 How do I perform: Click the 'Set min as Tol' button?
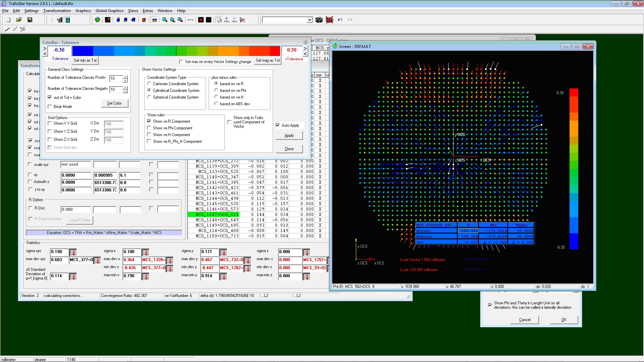click(x=85, y=61)
